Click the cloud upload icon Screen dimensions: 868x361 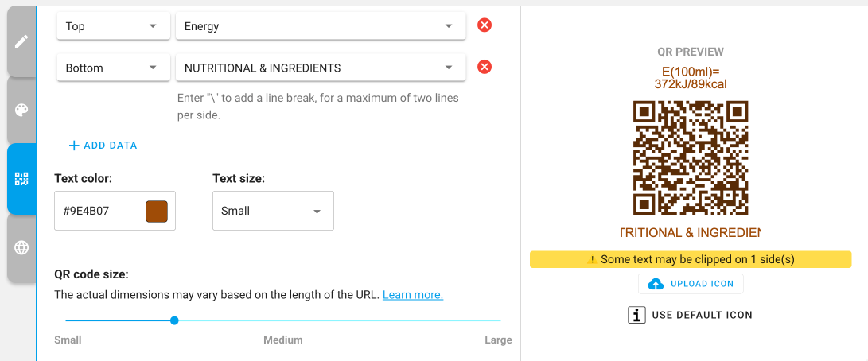(x=656, y=284)
